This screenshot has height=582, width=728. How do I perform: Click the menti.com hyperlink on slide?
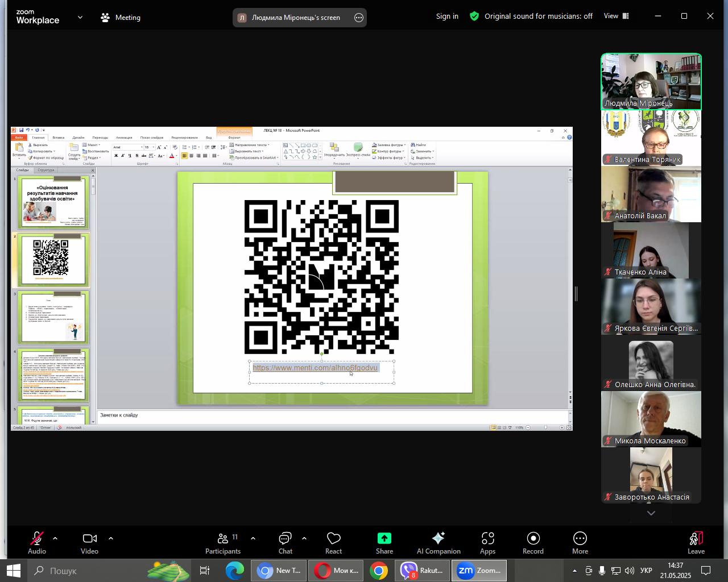point(315,368)
